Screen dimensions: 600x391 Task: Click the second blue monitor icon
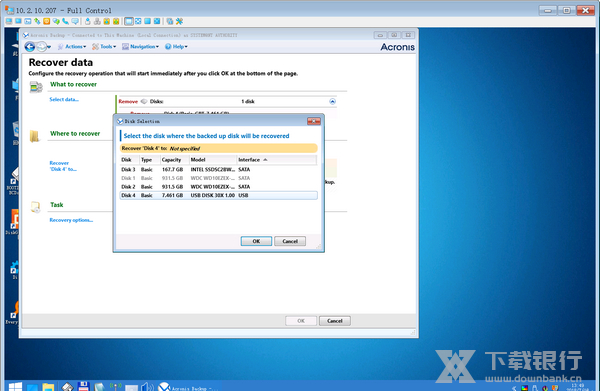pyautogui.click(x=18, y=21)
